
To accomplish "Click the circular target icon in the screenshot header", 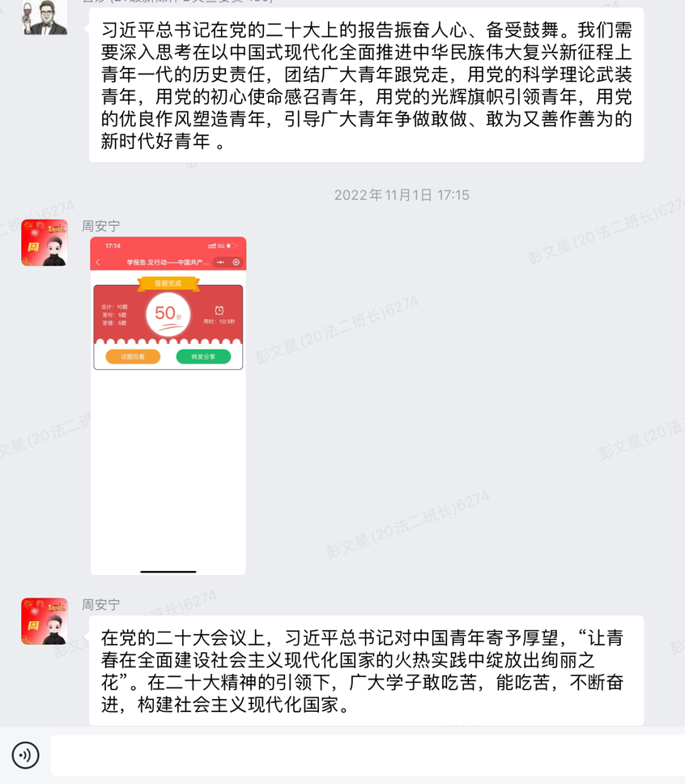I will 236,262.
